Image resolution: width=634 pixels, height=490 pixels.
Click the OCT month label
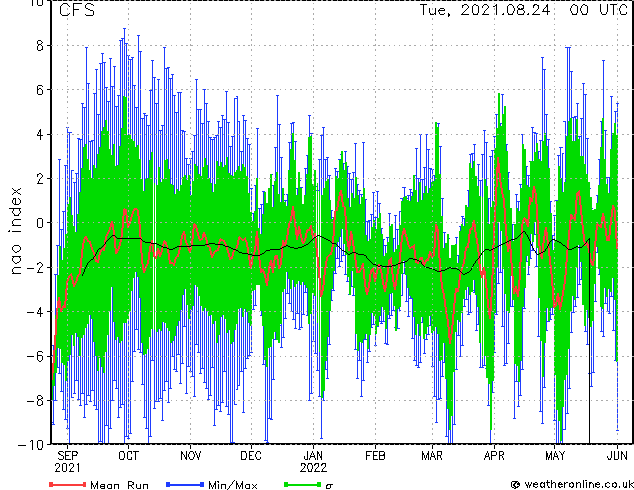tap(128, 456)
